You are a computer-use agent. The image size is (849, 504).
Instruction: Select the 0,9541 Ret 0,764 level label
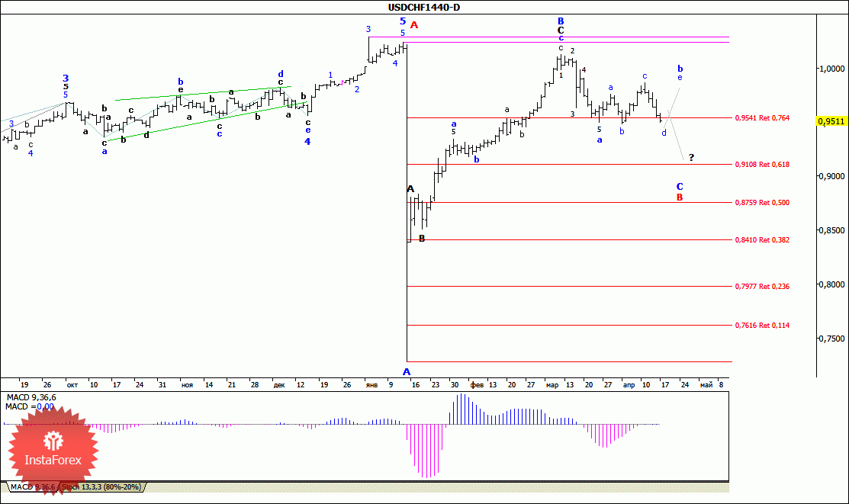(762, 117)
